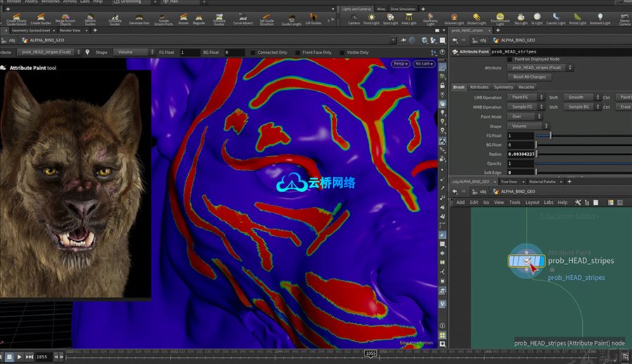This screenshot has width=632, height=364.
Task: Open the Paint Mode dropdown
Action: pos(525,116)
